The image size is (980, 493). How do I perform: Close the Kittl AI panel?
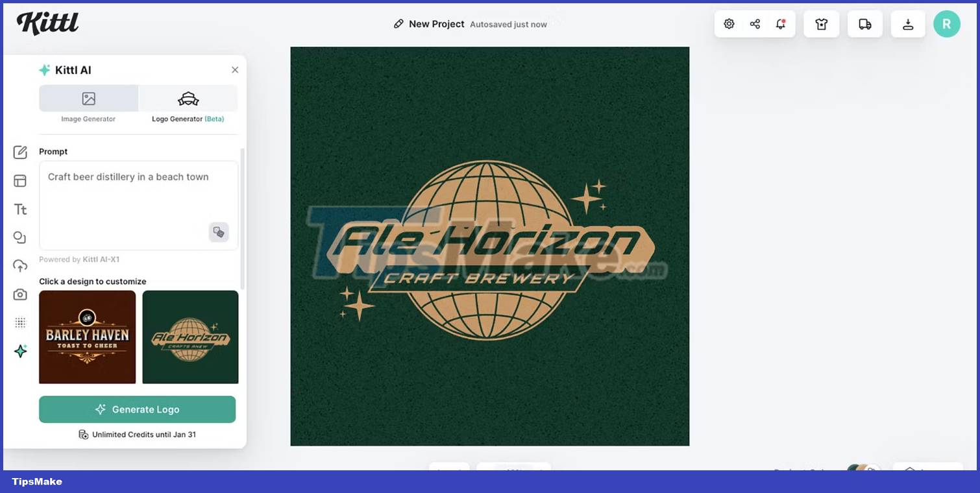(x=235, y=70)
